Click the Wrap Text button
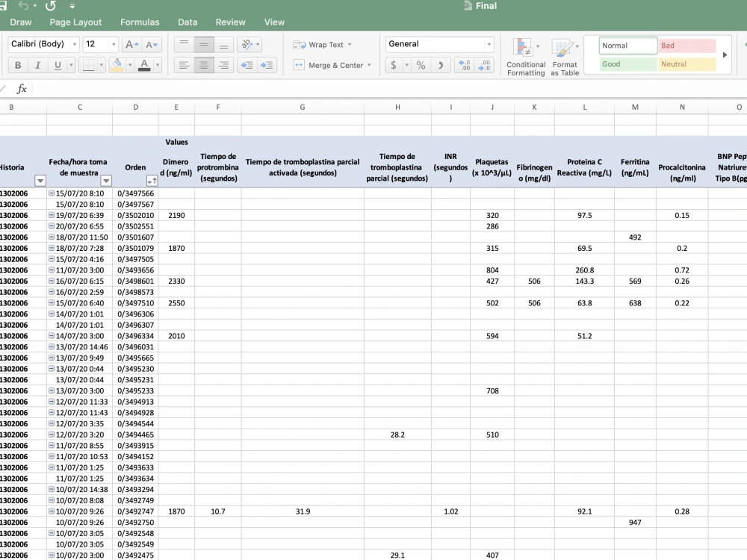 click(319, 45)
